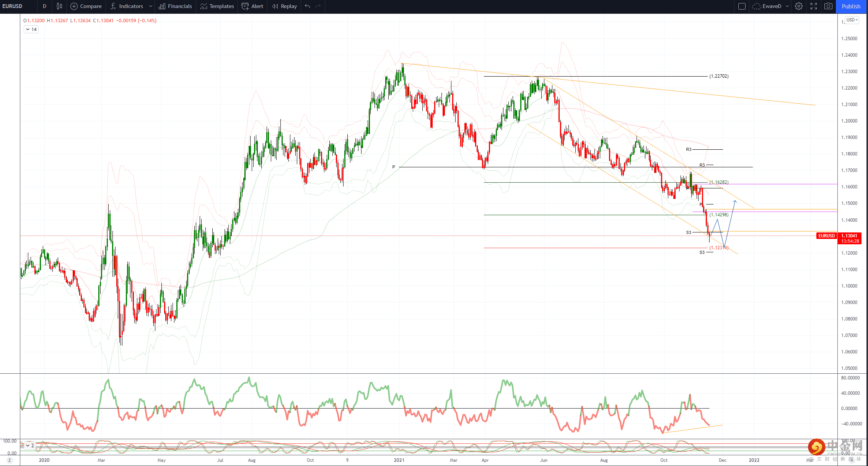
Task: Click the Compare symbol plus icon
Action: 74,6
